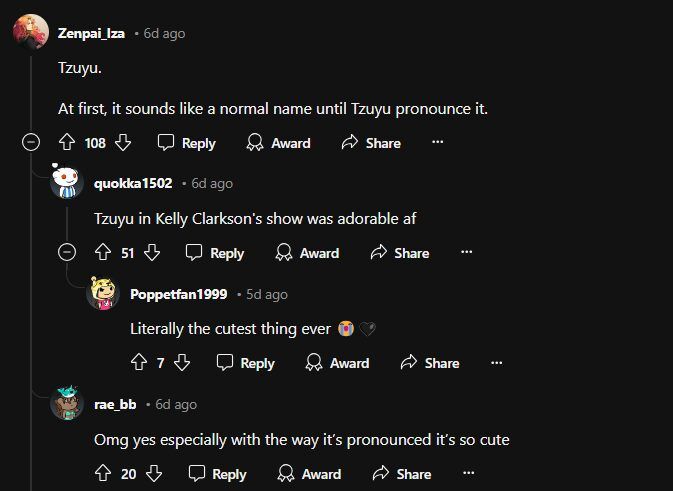Downvote rae_bb's comment with 20 votes
This screenshot has height=491, width=673.
pyautogui.click(x=154, y=474)
